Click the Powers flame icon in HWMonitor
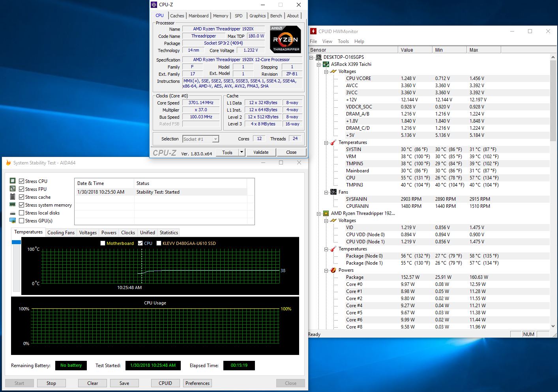 [x=333, y=270]
